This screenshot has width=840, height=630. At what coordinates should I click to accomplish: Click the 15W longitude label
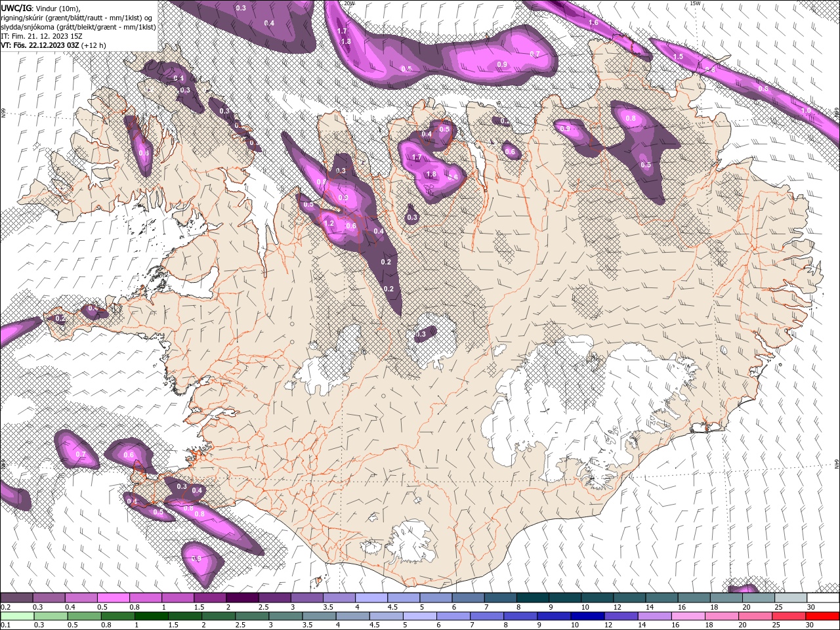point(696,3)
